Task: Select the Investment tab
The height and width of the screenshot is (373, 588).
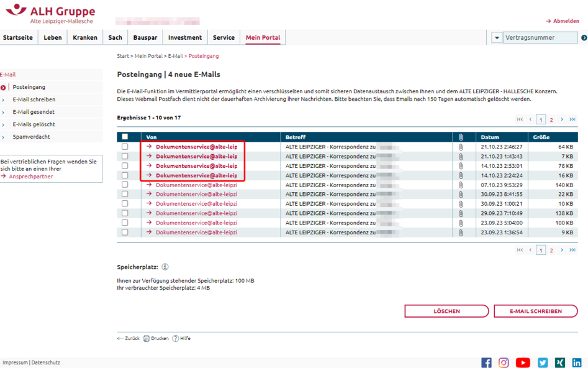Action: pos(185,37)
